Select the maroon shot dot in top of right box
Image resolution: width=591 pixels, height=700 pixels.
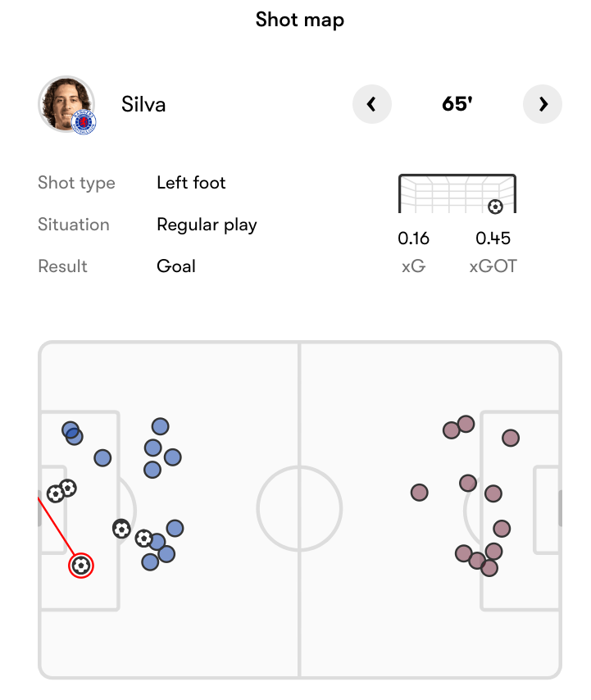pos(510,438)
